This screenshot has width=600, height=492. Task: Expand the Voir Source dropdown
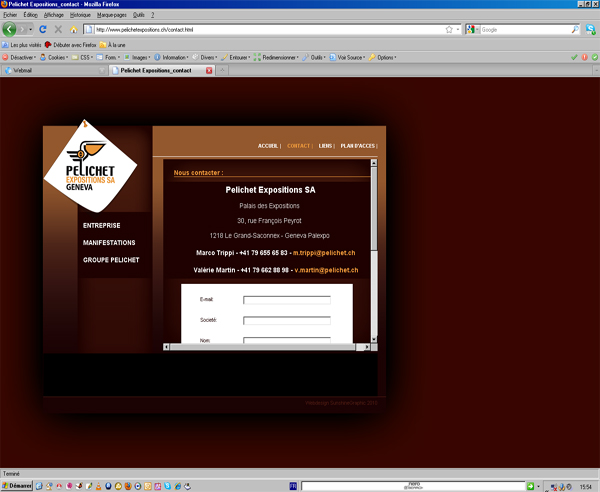[x=347, y=57]
